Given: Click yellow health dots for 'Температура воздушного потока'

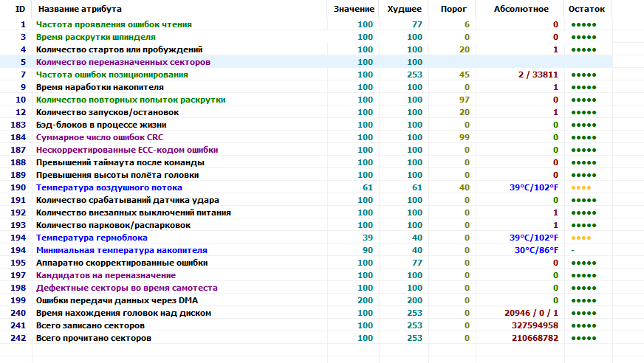Looking at the screenshot, I should point(580,188).
